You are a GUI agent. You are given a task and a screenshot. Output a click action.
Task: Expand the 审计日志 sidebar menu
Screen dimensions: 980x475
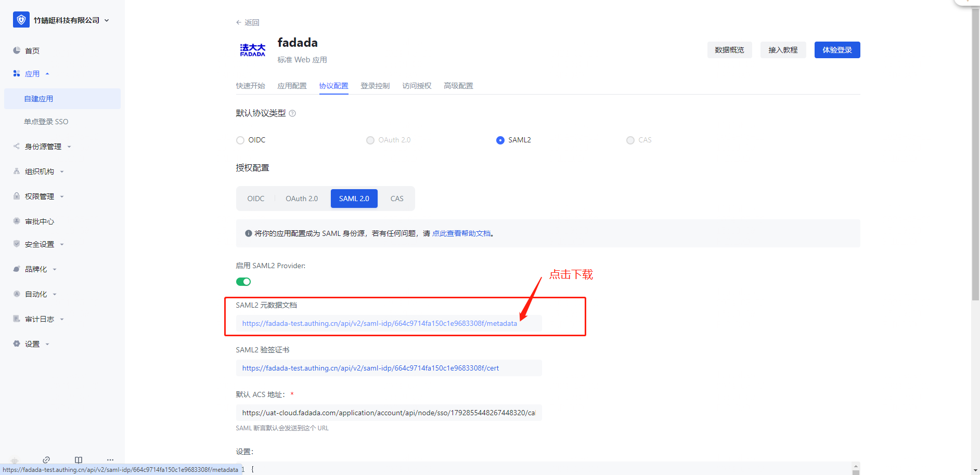click(x=62, y=319)
